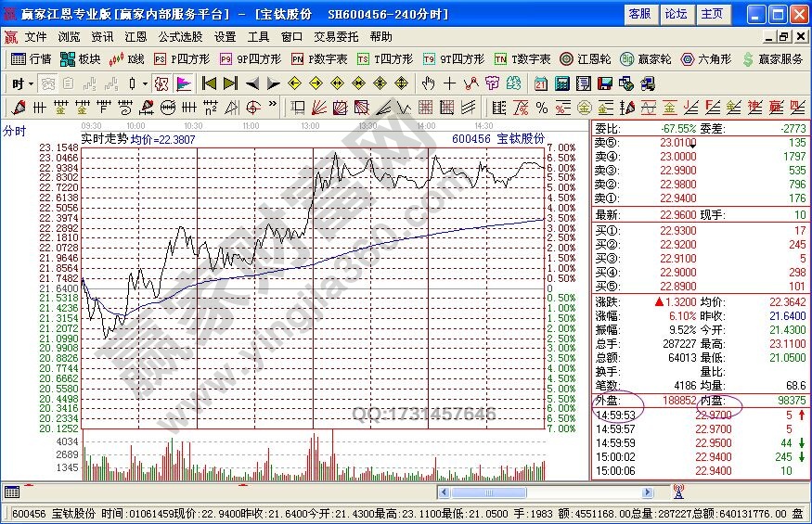Click the percent sign drawing tool
This screenshot has height=524, width=812.
[x=542, y=107]
